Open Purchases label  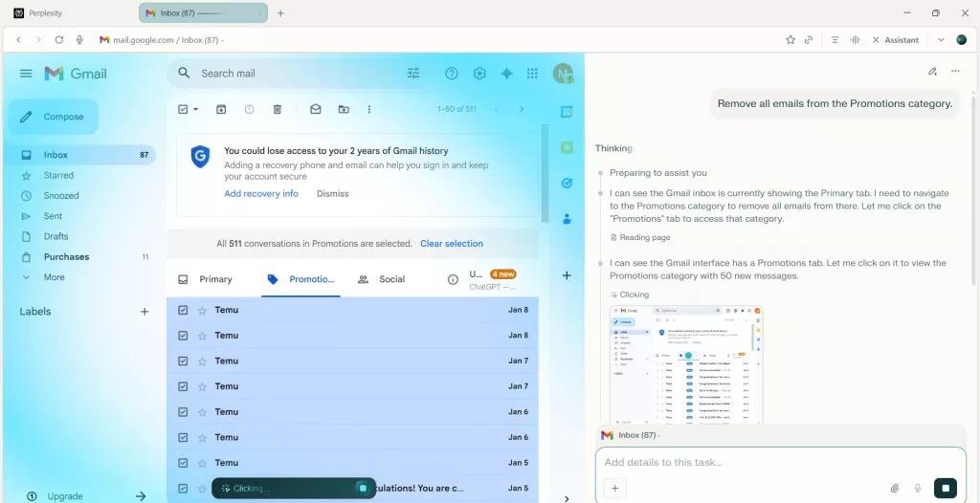pyautogui.click(x=66, y=257)
